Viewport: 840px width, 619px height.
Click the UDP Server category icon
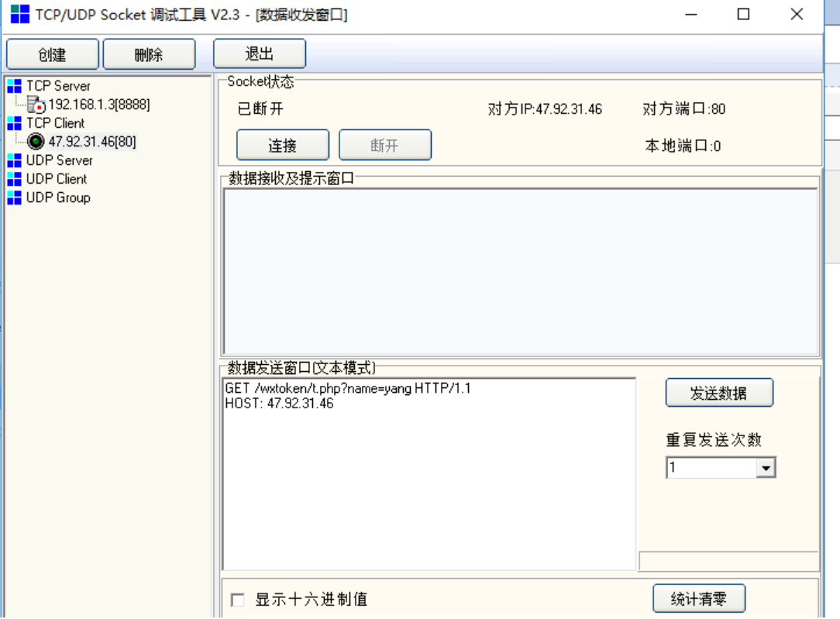point(14,160)
